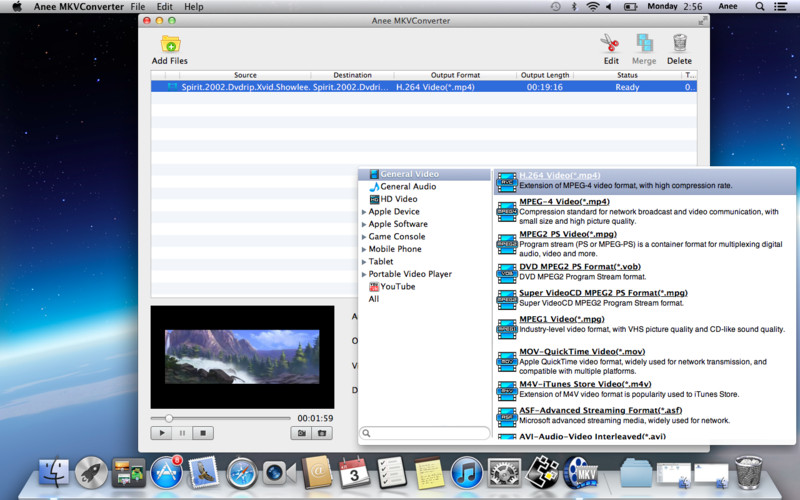
Task: Open Trash in the Dock
Action: [x=748, y=472]
